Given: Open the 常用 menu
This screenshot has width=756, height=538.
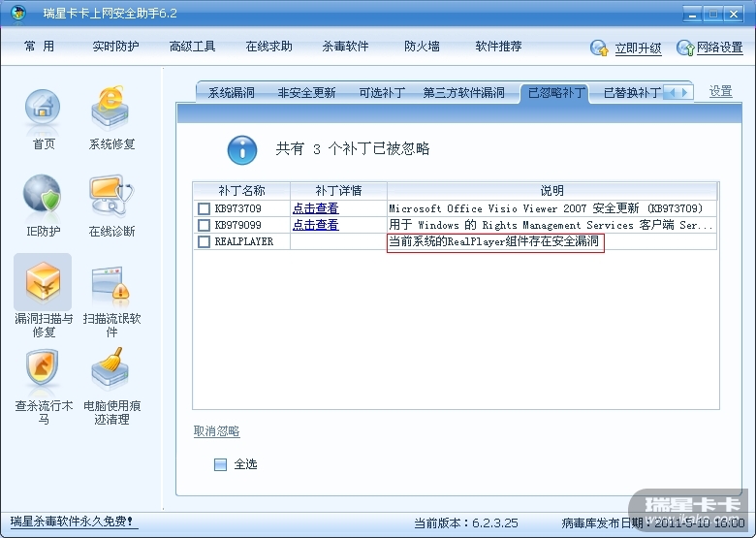Looking at the screenshot, I should pyautogui.click(x=39, y=47).
